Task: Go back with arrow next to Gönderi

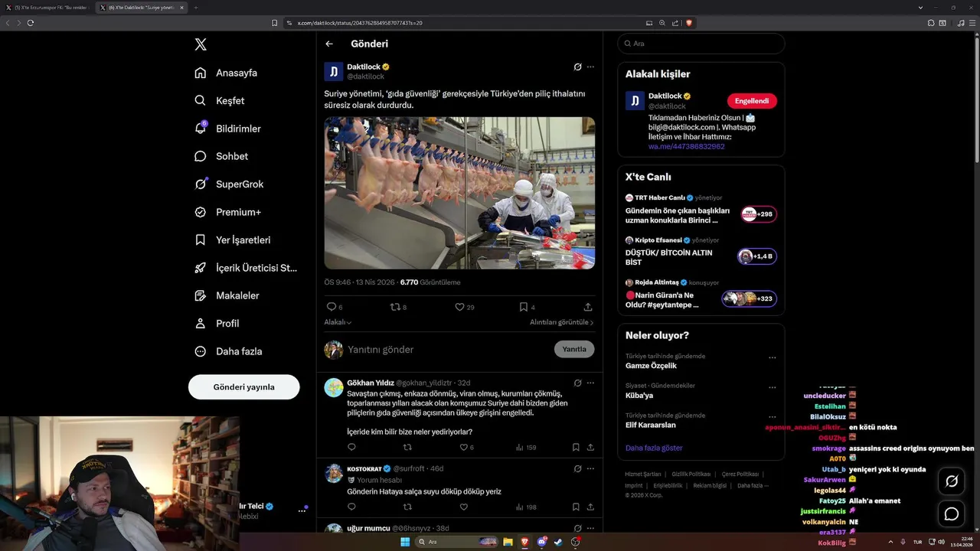Action: point(329,44)
